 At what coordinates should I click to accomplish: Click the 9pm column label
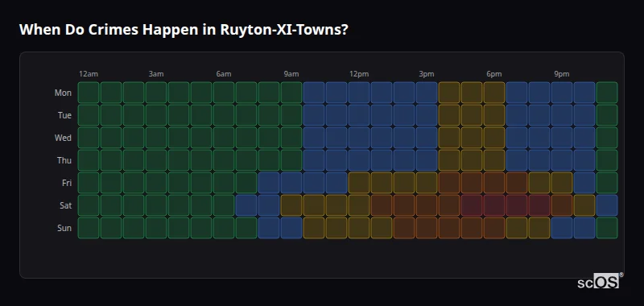[x=562, y=74]
